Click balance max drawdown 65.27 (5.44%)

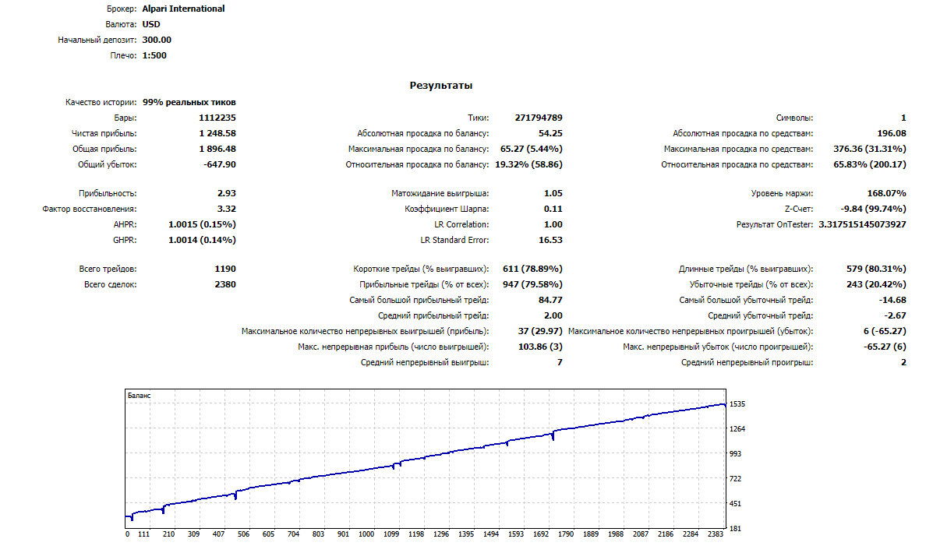tap(532, 149)
